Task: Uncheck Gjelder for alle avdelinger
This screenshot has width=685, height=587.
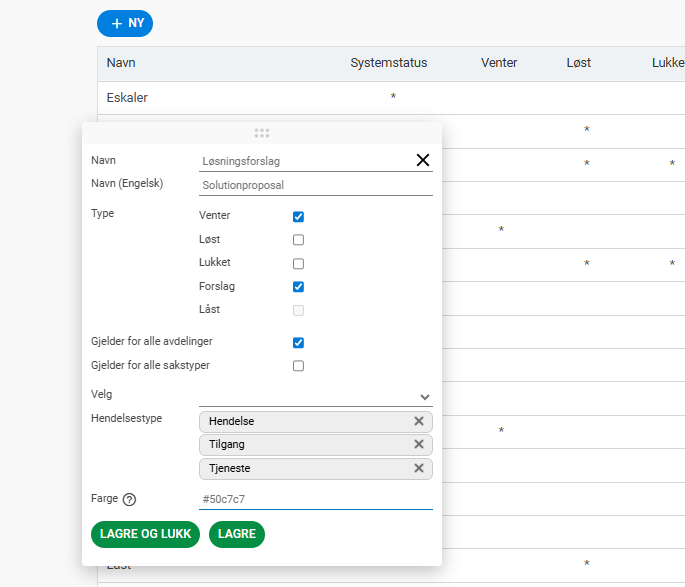Action: pos(298,342)
